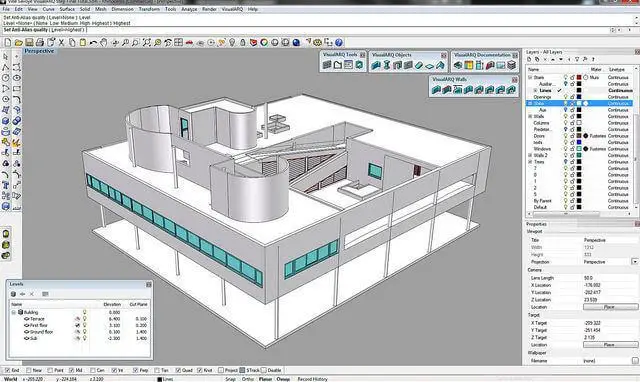Screen dimensions: 640x382
Task: Open the File menu
Action: click(x=6, y=9)
